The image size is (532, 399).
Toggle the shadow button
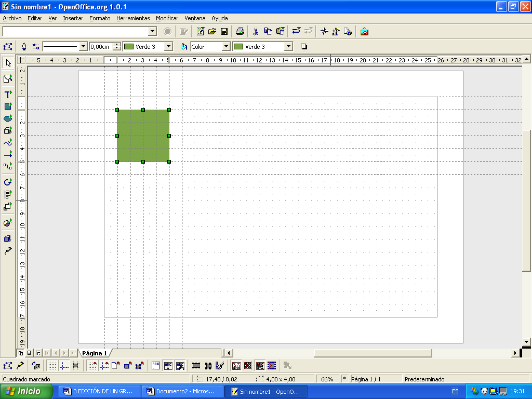coord(304,47)
